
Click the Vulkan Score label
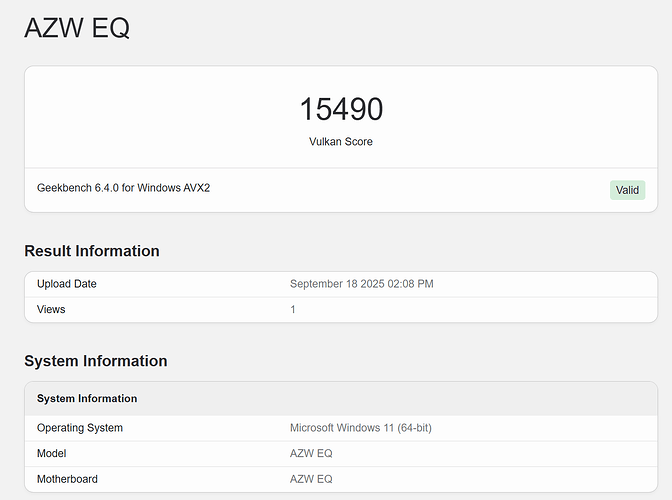[341, 142]
